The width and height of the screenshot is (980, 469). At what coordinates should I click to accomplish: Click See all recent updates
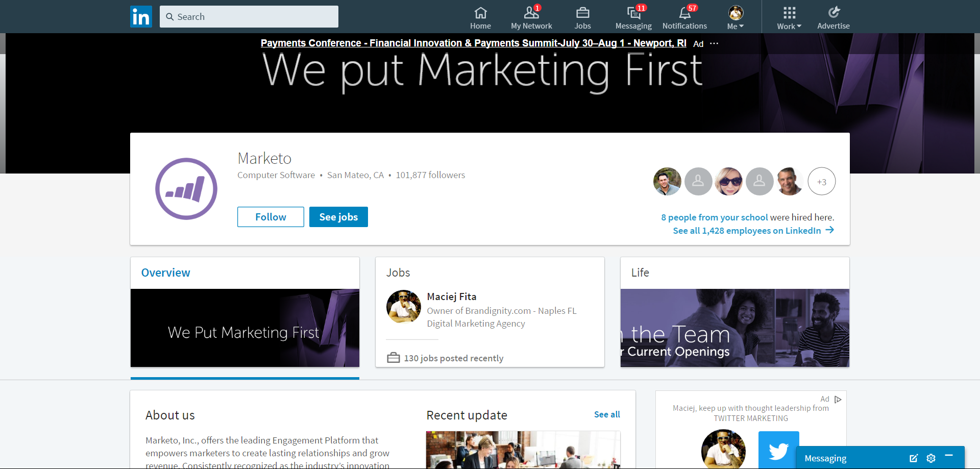[x=607, y=414]
